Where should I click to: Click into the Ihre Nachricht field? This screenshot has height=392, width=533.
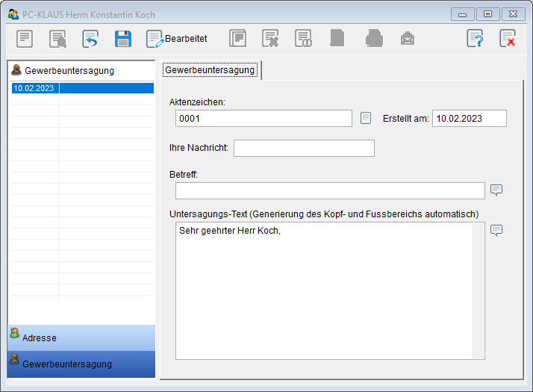pyautogui.click(x=304, y=148)
